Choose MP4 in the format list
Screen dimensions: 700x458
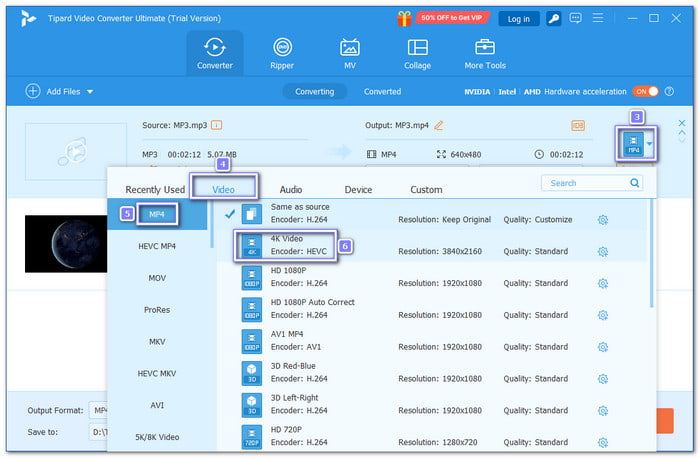pyautogui.click(x=157, y=214)
